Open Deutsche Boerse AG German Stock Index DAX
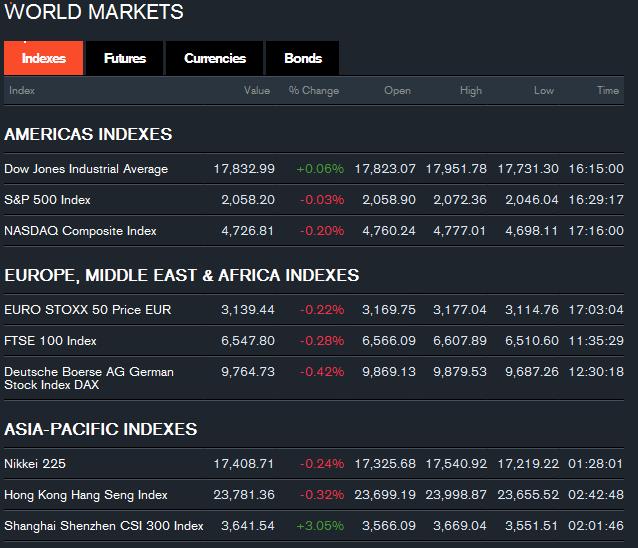The height and width of the screenshot is (548, 638). point(89,378)
